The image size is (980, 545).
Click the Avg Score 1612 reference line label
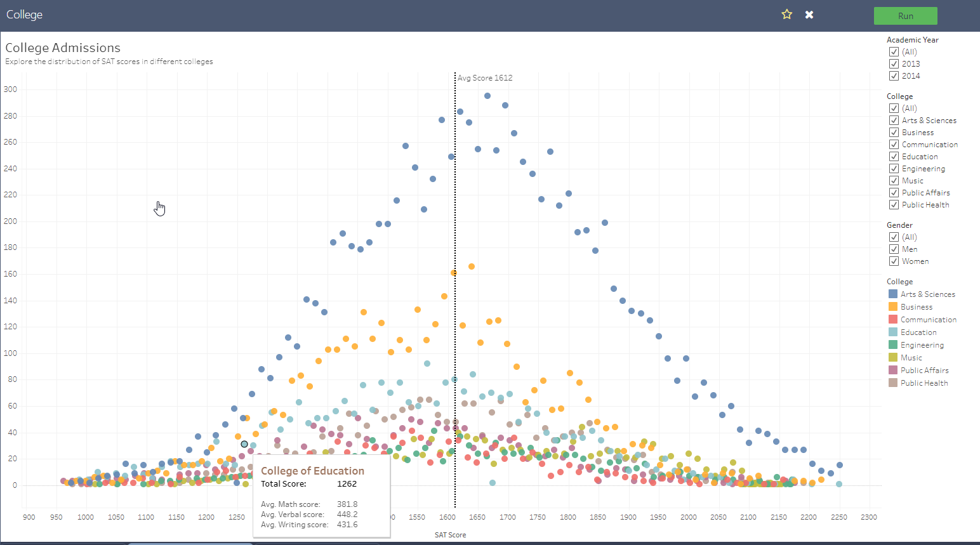(x=485, y=78)
